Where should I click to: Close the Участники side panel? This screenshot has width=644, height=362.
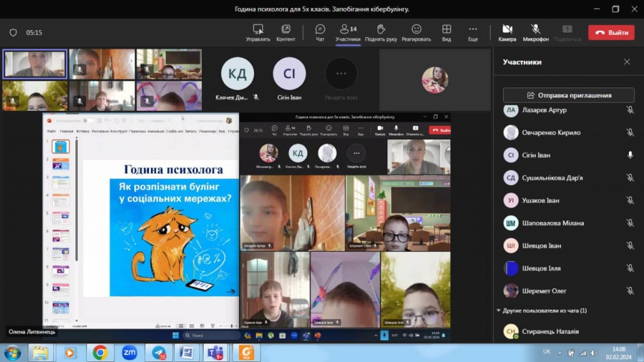tap(626, 62)
